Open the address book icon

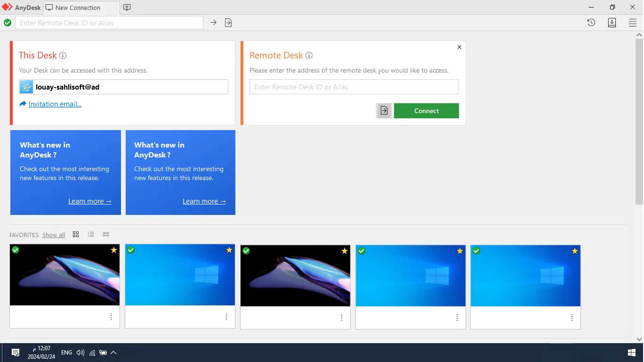pyautogui.click(x=612, y=23)
